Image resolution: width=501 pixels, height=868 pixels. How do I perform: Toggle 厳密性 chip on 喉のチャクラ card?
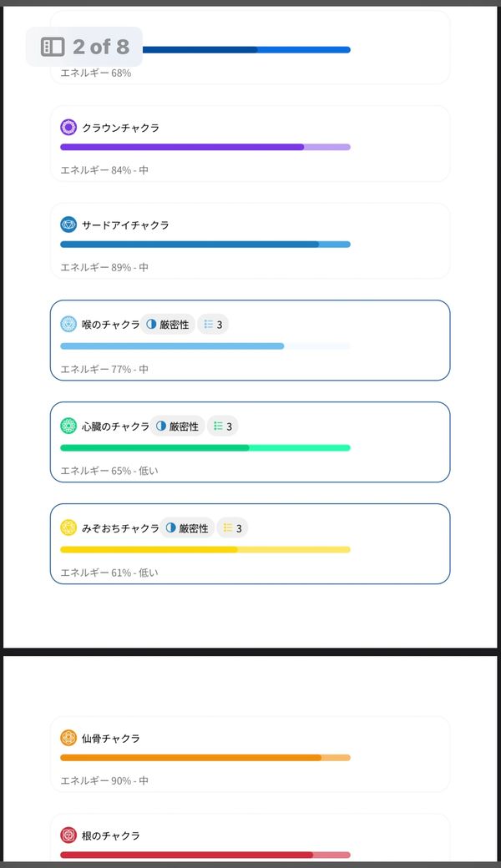tap(168, 324)
